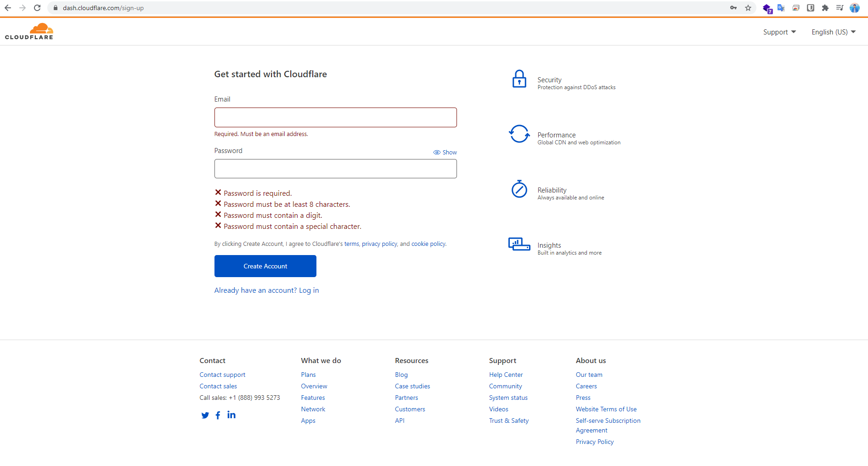Open the cookie policy link
Screen dimensions: 868x466
(x=428, y=244)
